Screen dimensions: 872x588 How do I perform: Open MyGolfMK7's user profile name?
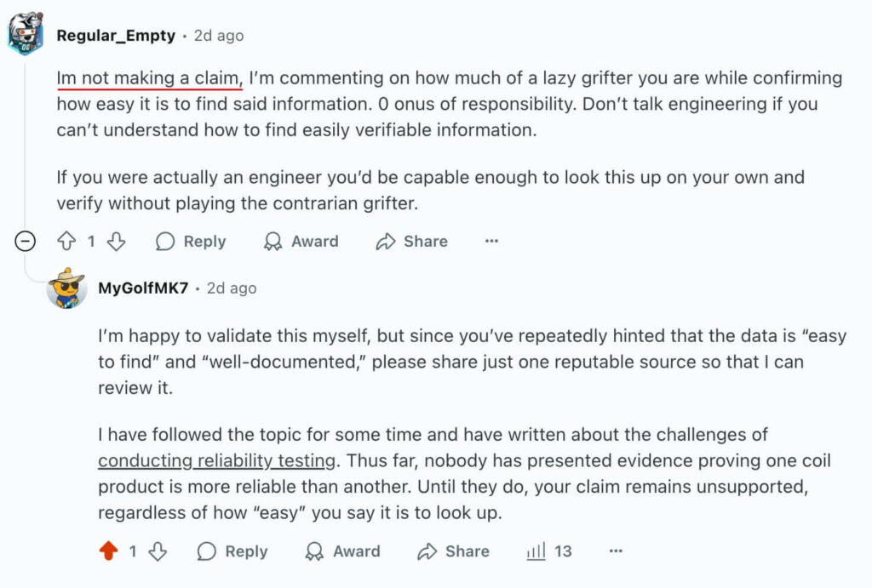[143, 288]
